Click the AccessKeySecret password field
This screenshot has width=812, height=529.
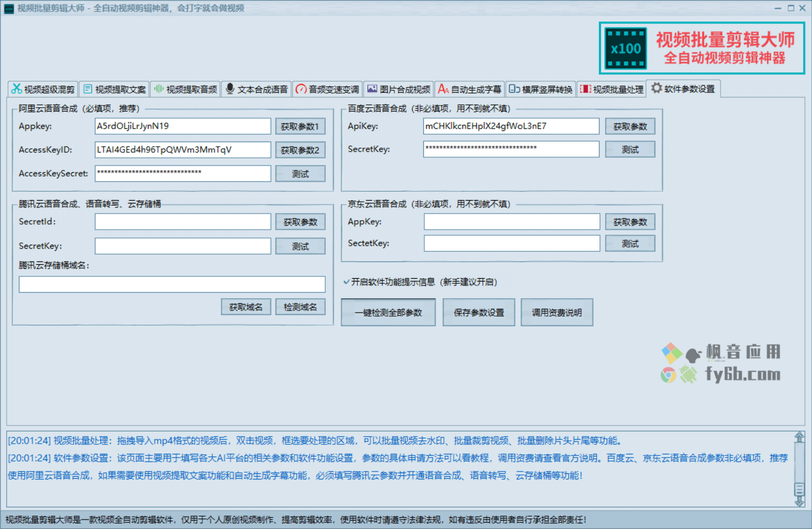point(183,173)
